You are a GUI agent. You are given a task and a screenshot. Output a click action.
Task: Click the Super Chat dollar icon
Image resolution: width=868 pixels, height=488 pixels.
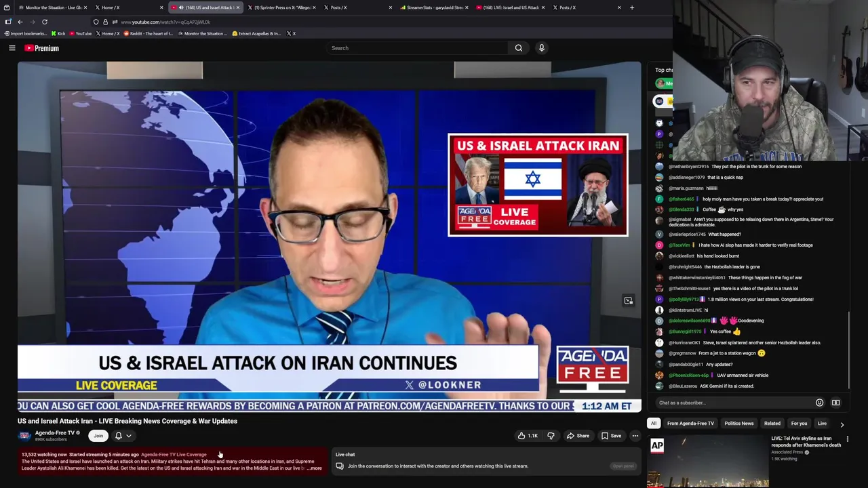(x=835, y=403)
